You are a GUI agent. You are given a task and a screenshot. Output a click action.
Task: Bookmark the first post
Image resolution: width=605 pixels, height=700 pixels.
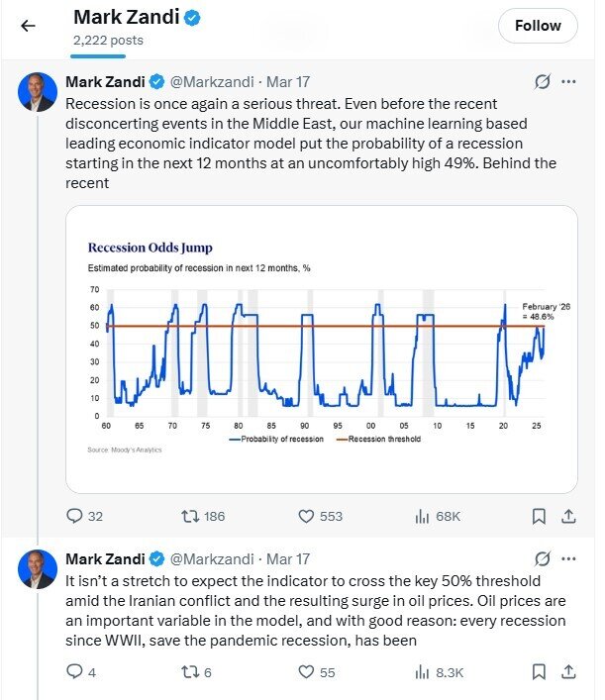coord(539,517)
